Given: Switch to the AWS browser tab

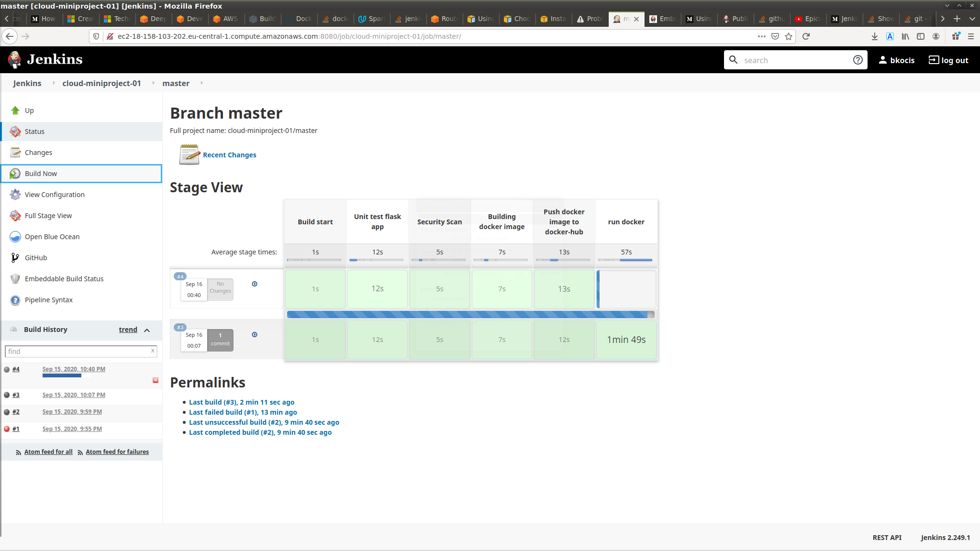Looking at the screenshot, I should click(x=225, y=19).
